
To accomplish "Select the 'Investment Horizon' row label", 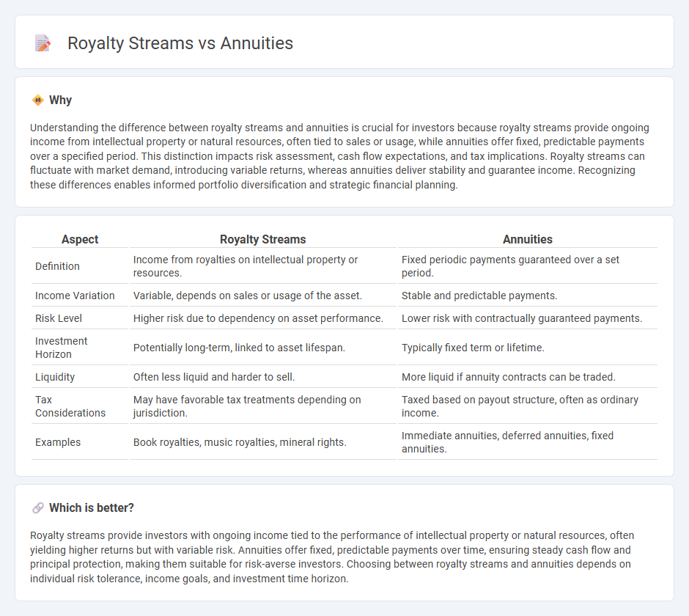I will [62, 348].
